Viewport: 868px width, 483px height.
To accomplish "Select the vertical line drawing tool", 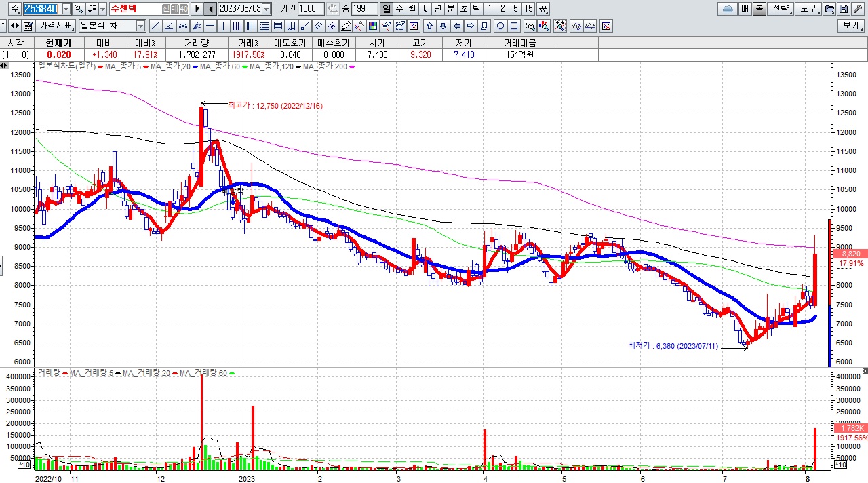I will click(x=224, y=26).
